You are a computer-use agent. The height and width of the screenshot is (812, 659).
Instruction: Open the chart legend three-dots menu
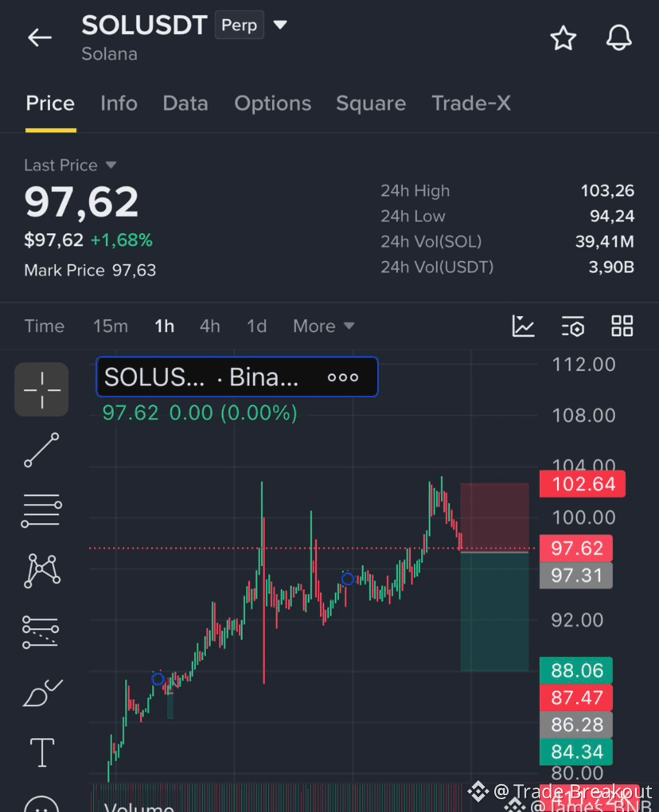coord(343,377)
